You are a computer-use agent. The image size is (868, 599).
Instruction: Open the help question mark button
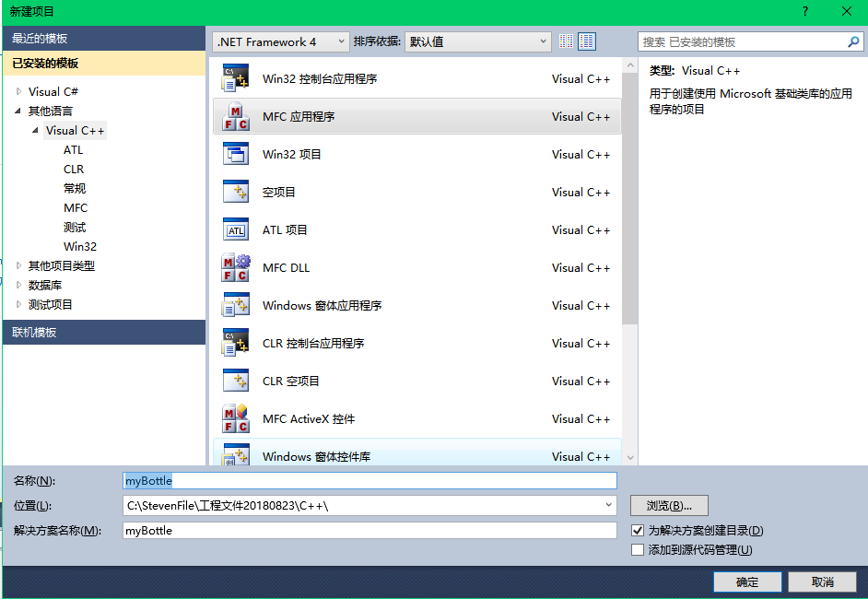point(805,11)
